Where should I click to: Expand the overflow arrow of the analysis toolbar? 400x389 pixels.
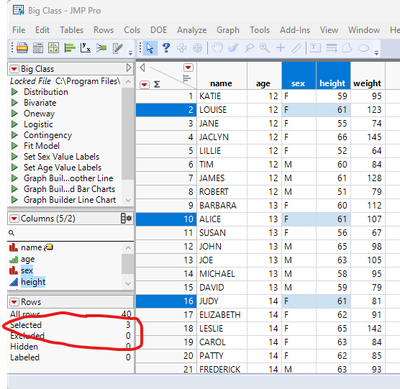(x=130, y=53)
